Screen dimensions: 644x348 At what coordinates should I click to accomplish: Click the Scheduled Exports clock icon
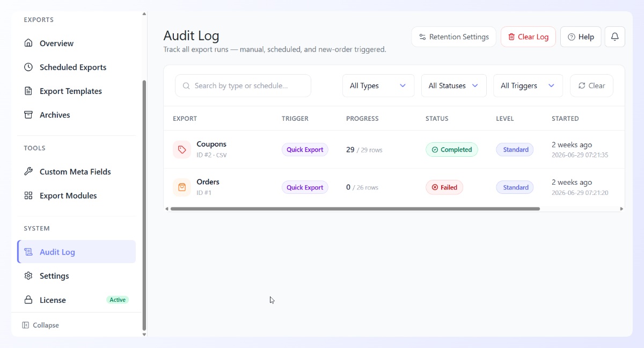(28, 67)
